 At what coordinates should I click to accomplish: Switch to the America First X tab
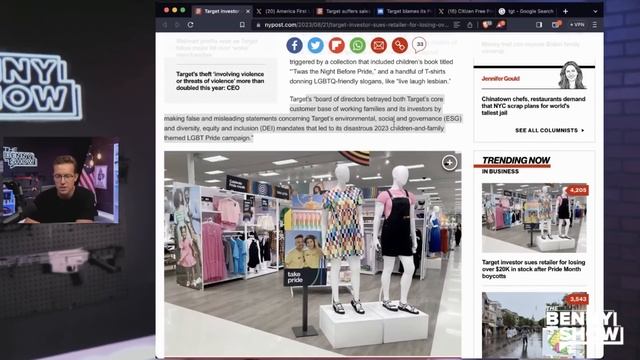[283, 11]
